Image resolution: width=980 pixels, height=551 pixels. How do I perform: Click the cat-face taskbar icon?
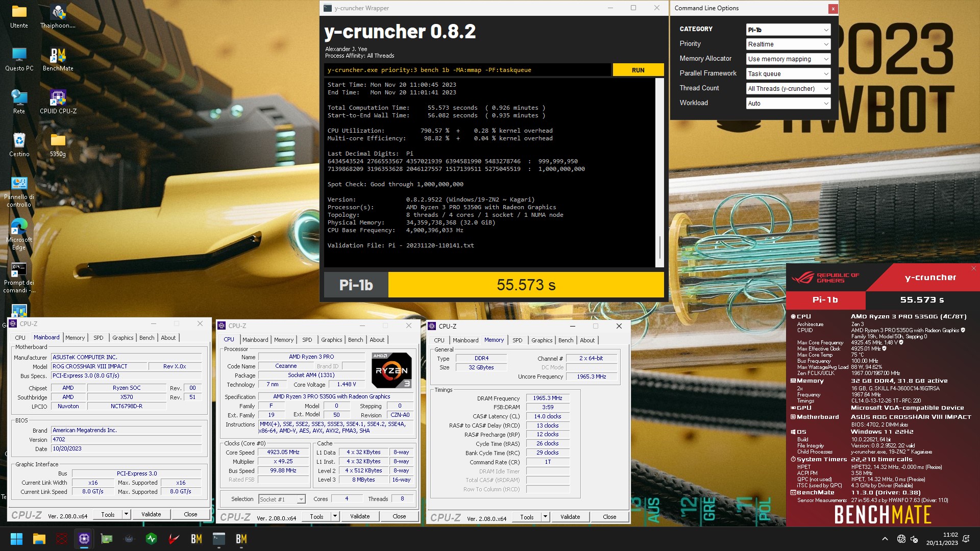pos(129,539)
